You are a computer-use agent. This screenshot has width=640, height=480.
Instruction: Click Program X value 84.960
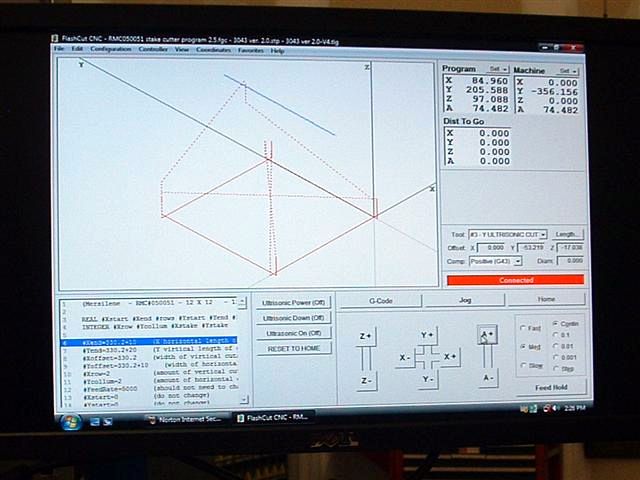pyautogui.click(x=489, y=81)
